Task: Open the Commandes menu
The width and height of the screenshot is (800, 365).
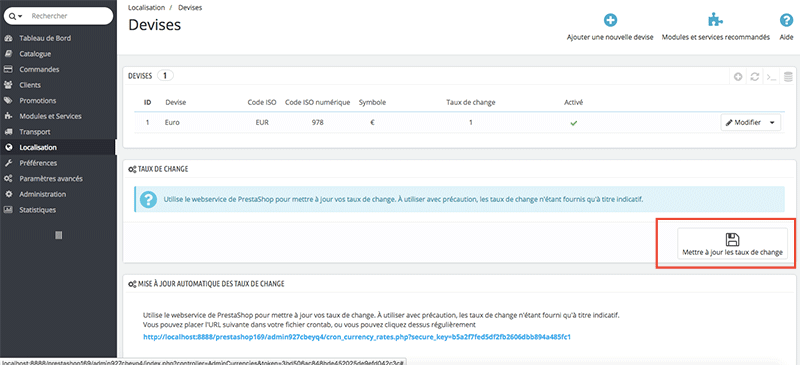Action: (x=39, y=69)
